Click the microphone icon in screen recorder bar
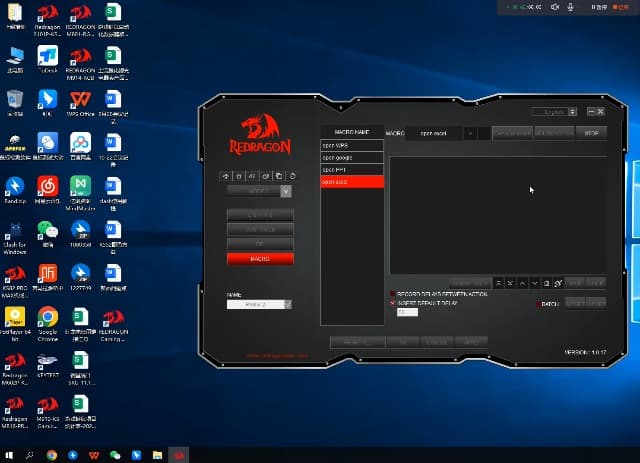Screen dimensions: 640x463 (x=571, y=7)
